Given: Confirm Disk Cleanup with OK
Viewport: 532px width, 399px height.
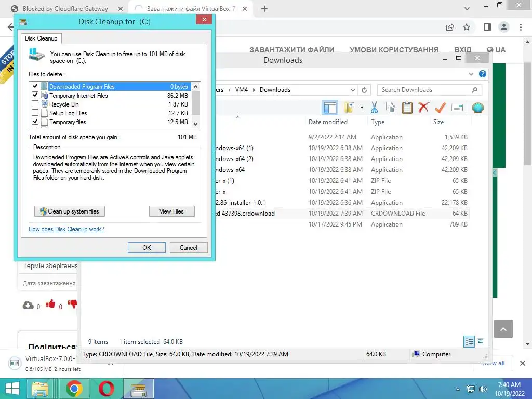Looking at the screenshot, I should point(147,248).
